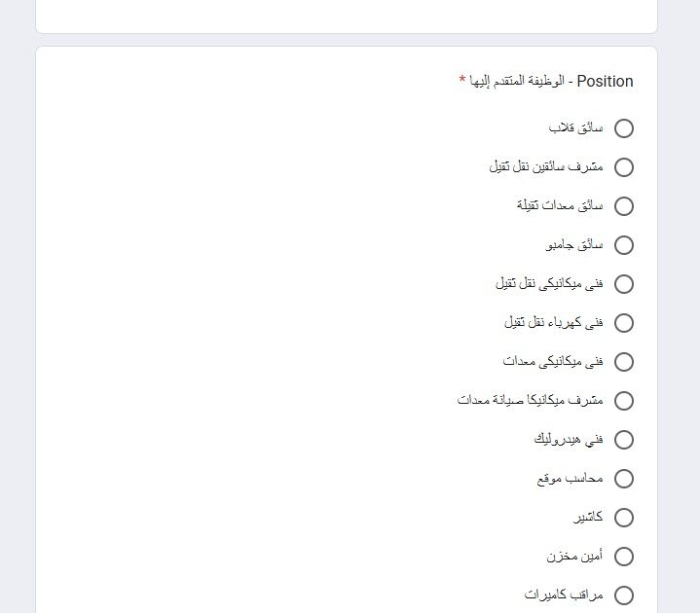Click the 'محاسب موقع' label text
The image size is (700, 613).
coord(571,479)
